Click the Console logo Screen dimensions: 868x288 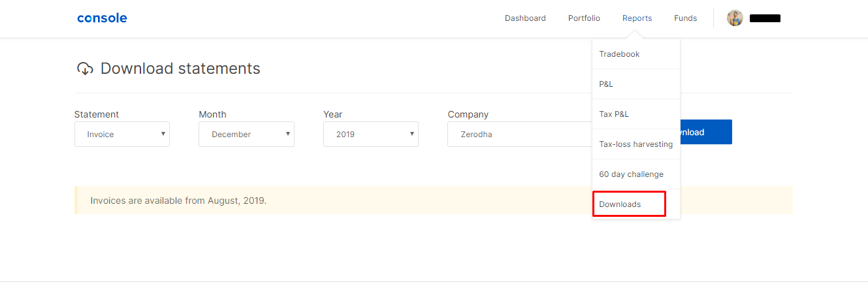point(102,18)
